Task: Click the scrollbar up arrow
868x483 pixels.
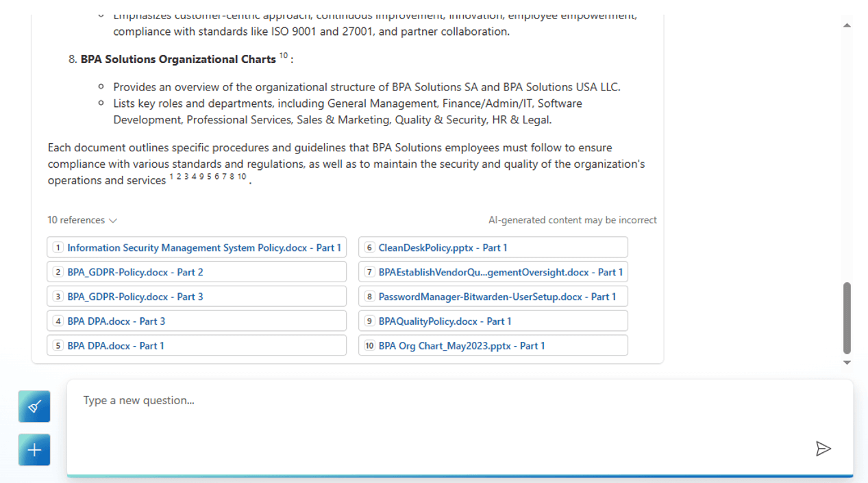Action: 847,25
